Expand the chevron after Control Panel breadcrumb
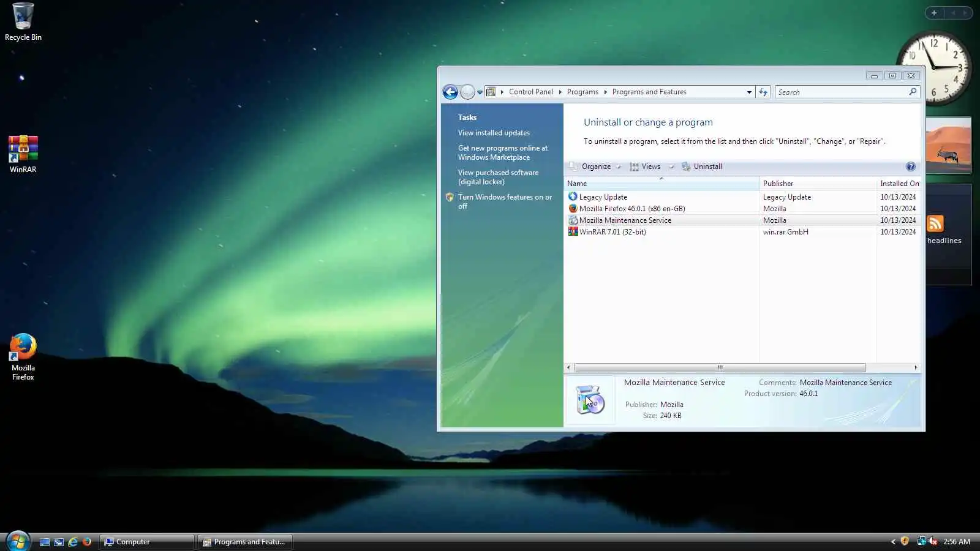980x551 pixels. pyautogui.click(x=560, y=92)
